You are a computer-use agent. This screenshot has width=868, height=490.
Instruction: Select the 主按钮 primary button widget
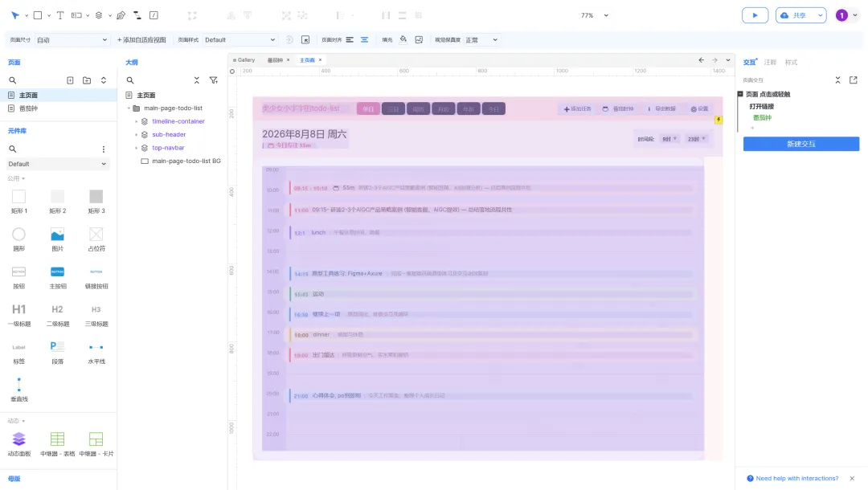click(x=58, y=277)
